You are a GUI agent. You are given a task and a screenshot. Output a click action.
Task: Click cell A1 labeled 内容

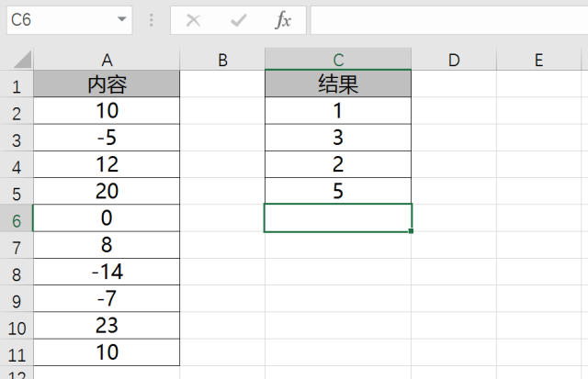(x=107, y=84)
